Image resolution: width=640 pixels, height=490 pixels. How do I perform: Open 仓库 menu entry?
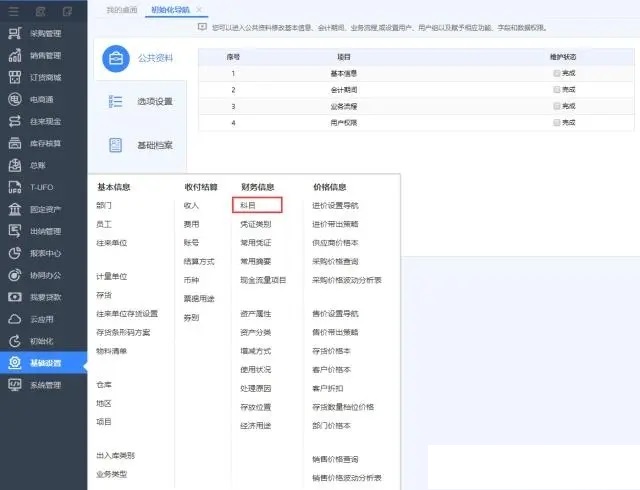[x=104, y=385]
